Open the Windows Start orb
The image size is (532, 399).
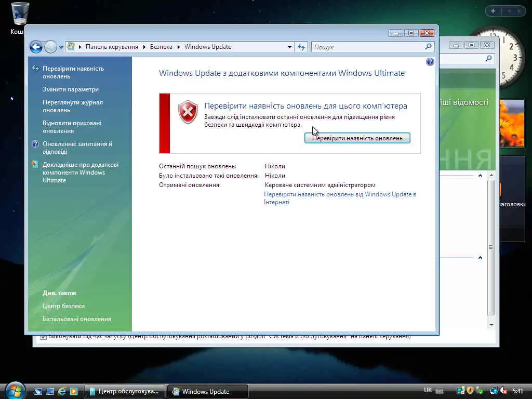coord(15,391)
